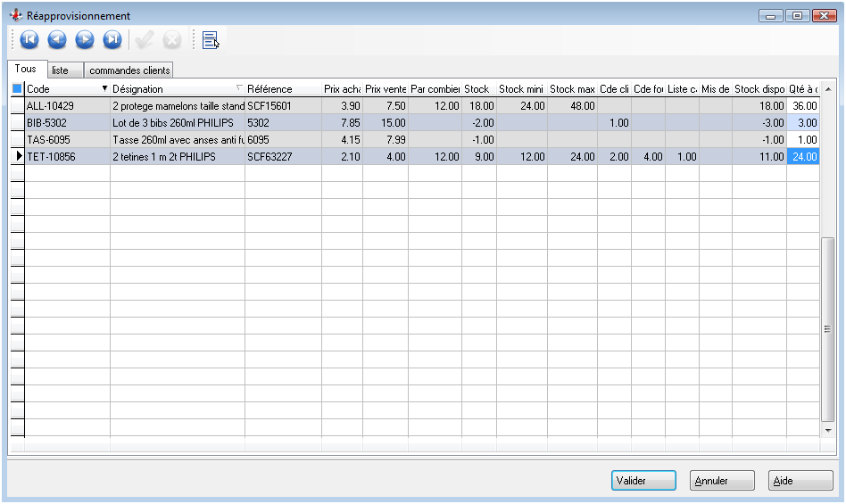Click the checkmark confirm toolbar icon

143,39
